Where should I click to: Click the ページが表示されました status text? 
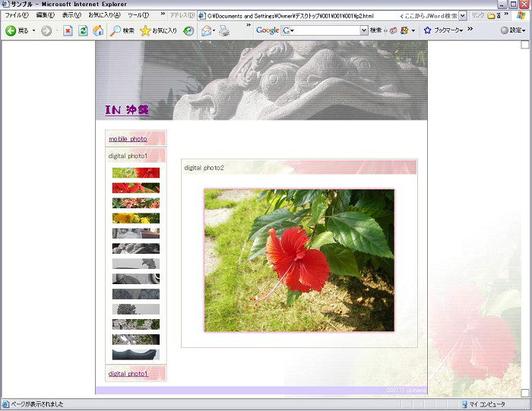point(37,404)
